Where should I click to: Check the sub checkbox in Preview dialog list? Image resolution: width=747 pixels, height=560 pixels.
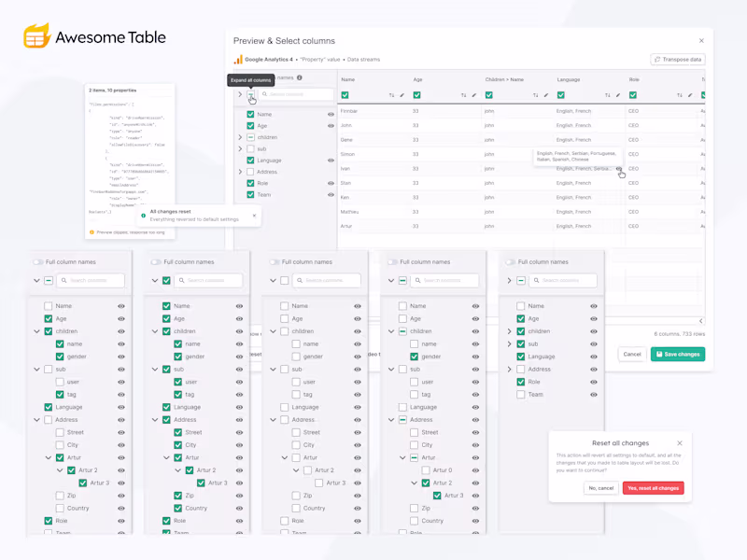(250, 148)
